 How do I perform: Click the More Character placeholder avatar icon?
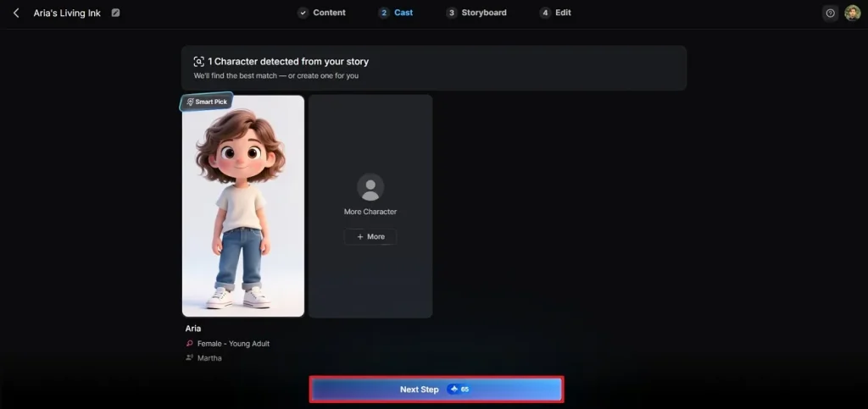point(370,187)
